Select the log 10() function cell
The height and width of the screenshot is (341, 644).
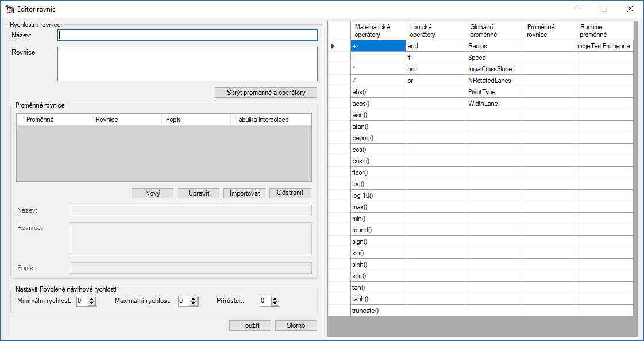click(378, 196)
